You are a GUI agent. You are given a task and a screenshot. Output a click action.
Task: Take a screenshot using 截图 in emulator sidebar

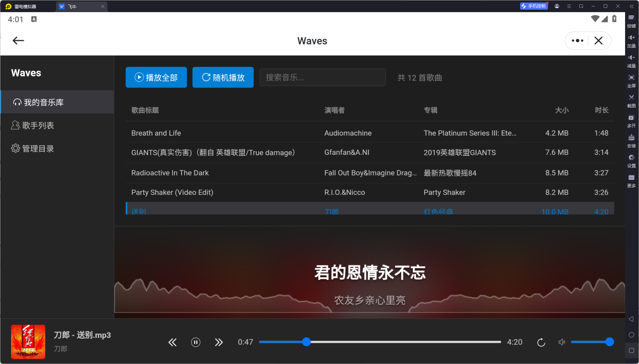(x=631, y=101)
